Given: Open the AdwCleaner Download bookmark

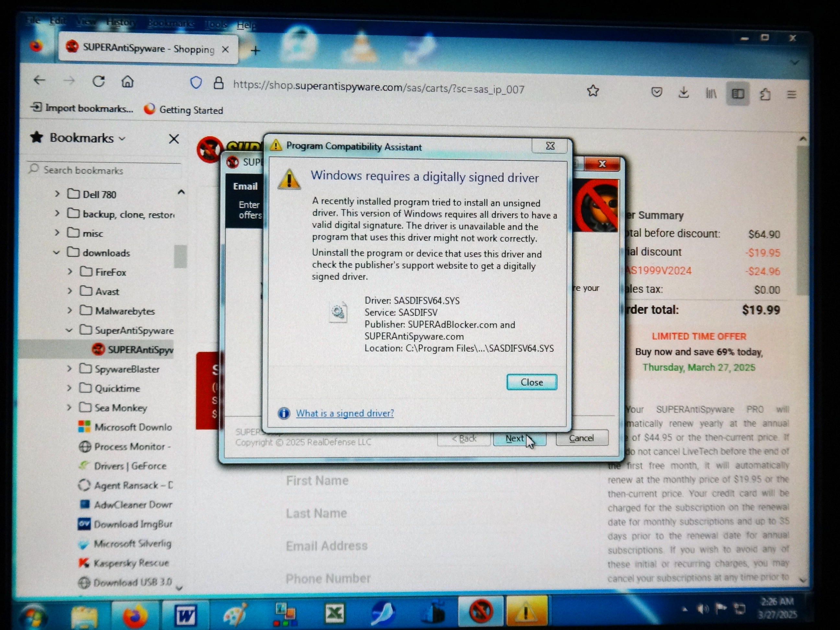Looking at the screenshot, I should pyautogui.click(x=125, y=505).
